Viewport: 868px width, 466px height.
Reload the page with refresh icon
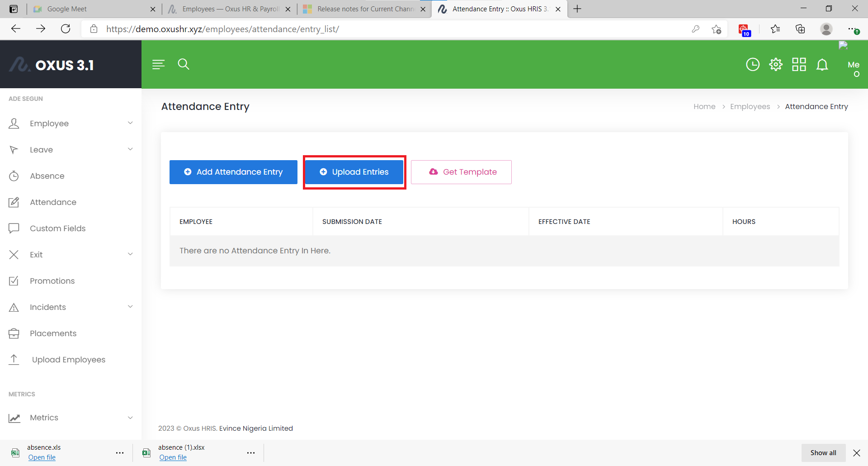pyautogui.click(x=66, y=29)
